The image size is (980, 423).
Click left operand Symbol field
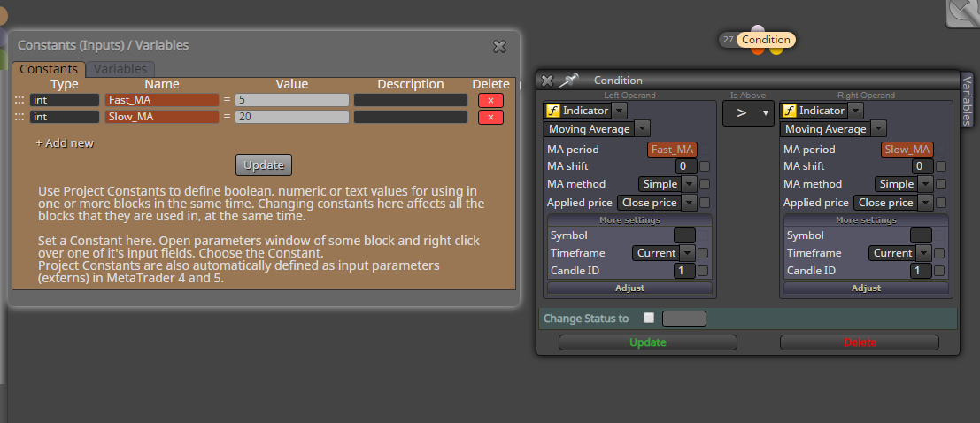pyautogui.click(x=684, y=235)
